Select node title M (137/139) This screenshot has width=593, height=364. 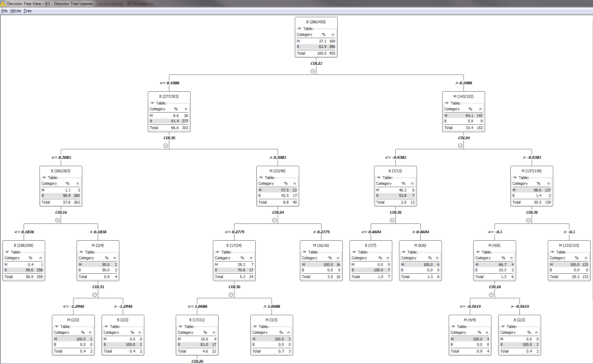click(x=532, y=171)
